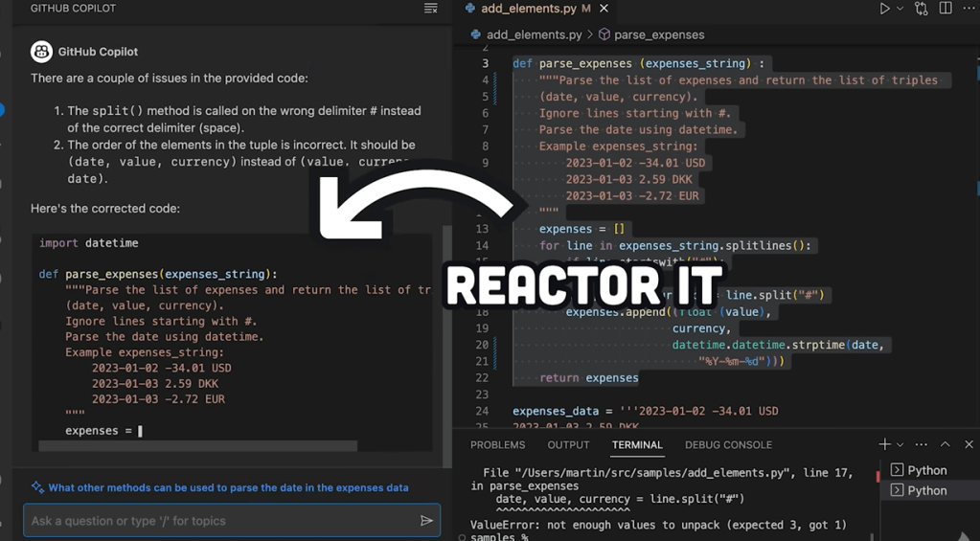Select the second Python terminal entry
Viewport: 980px width, 541px height.
click(925, 490)
